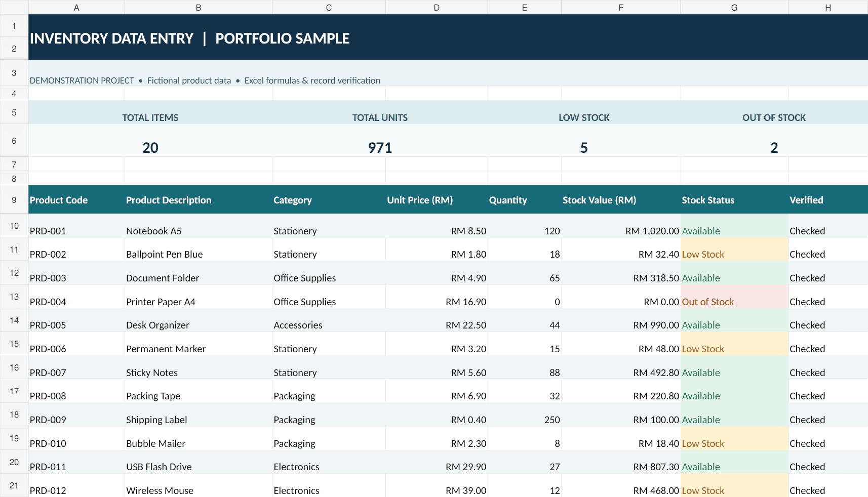The width and height of the screenshot is (868, 497).
Task: Click Low Stock status for PRD-010
Action: tap(734, 438)
